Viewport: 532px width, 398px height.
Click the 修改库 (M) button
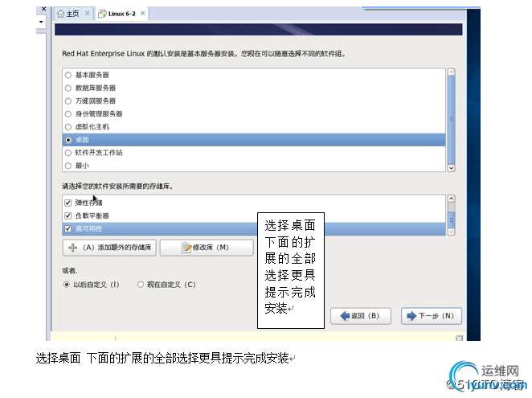[207, 248]
